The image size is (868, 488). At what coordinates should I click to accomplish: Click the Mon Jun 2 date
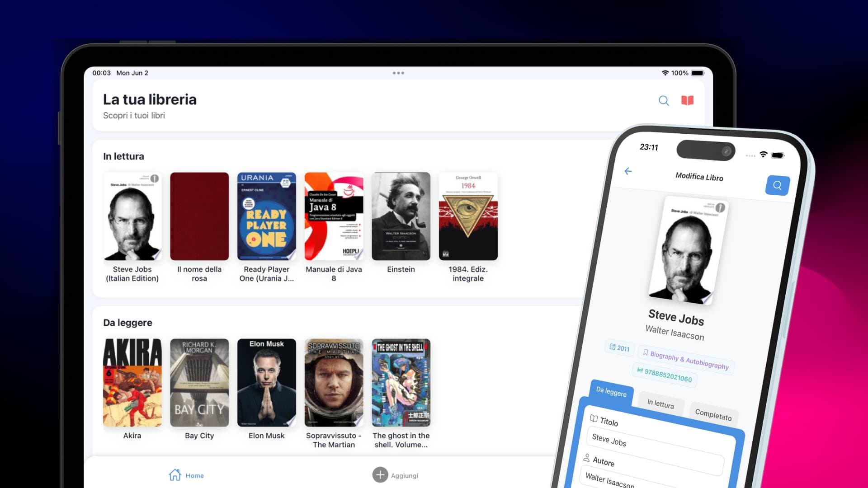(132, 73)
